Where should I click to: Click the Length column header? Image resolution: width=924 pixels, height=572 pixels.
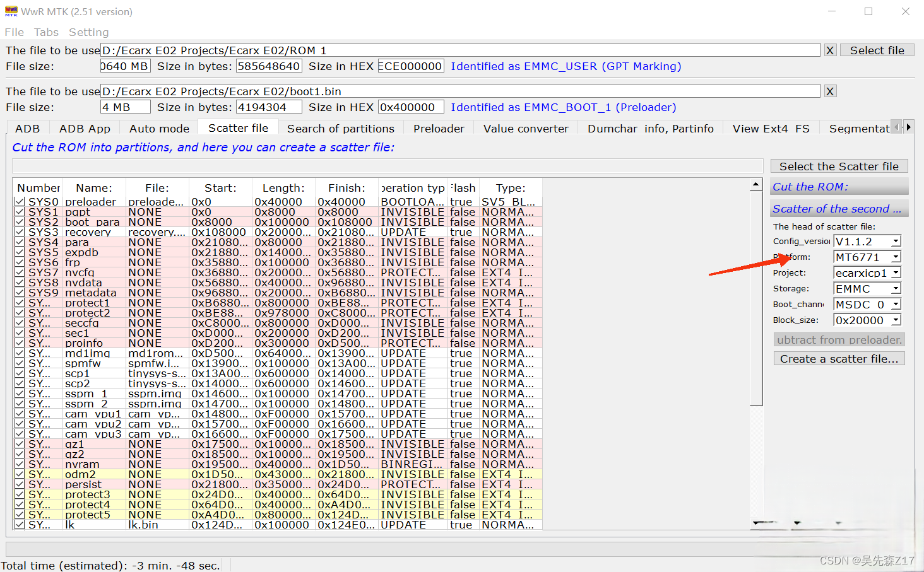coord(283,188)
